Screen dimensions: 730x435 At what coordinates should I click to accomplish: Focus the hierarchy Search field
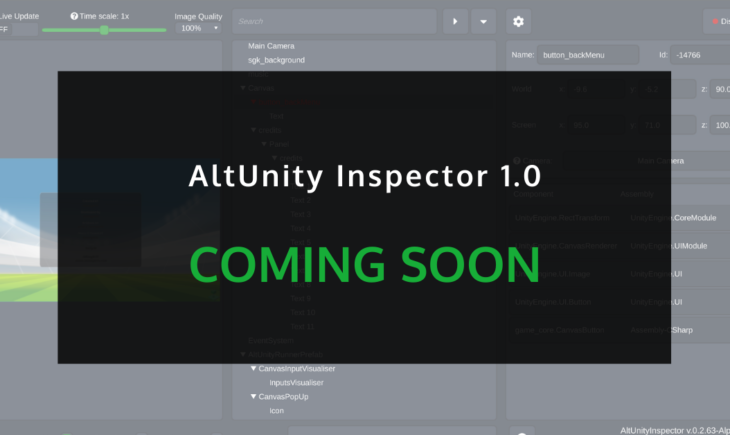click(x=334, y=21)
